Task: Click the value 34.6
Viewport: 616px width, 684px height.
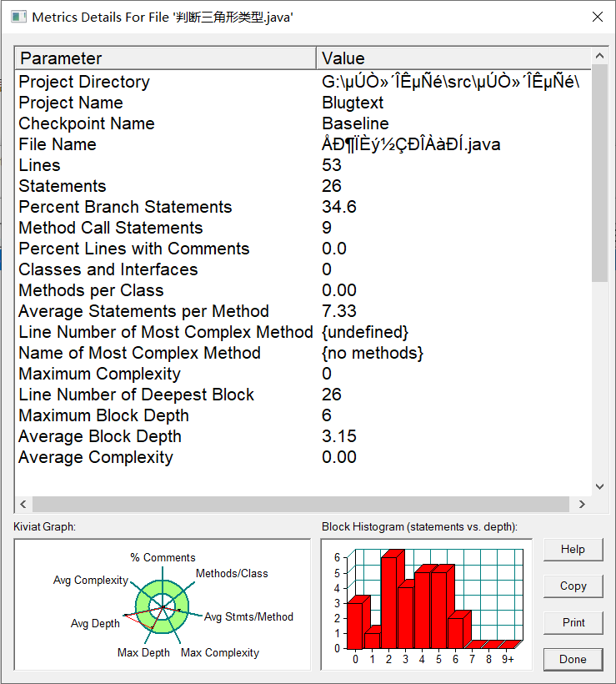Action: click(338, 207)
